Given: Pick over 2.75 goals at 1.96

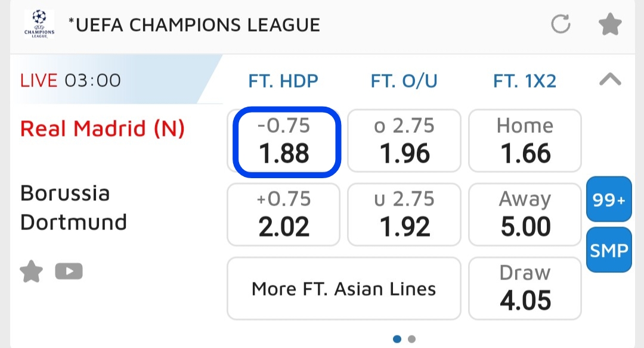Looking at the screenshot, I should point(404,141).
